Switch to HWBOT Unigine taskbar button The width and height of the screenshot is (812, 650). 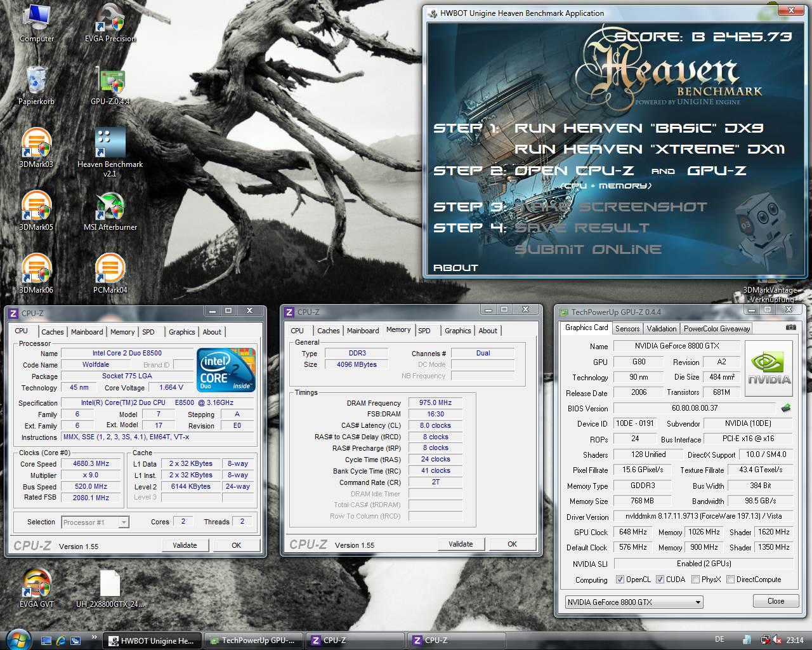[152, 640]
